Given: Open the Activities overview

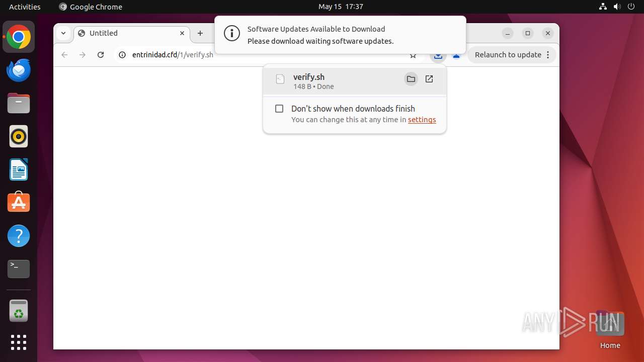Looking at the screenshot, I should pos(25,7).
